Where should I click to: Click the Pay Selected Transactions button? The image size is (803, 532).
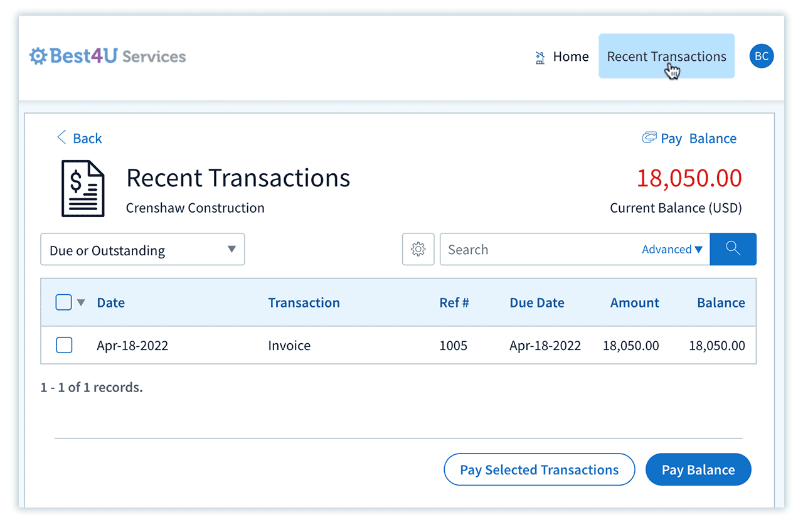coord(539,470)
